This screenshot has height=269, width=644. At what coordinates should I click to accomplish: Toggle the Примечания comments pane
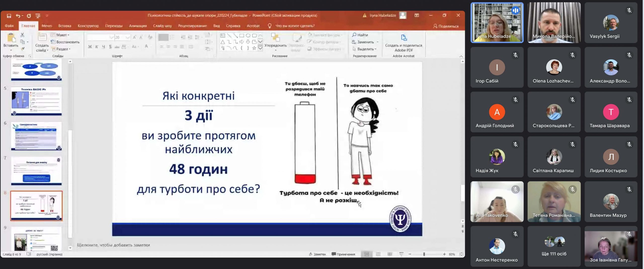click(343, 254)
